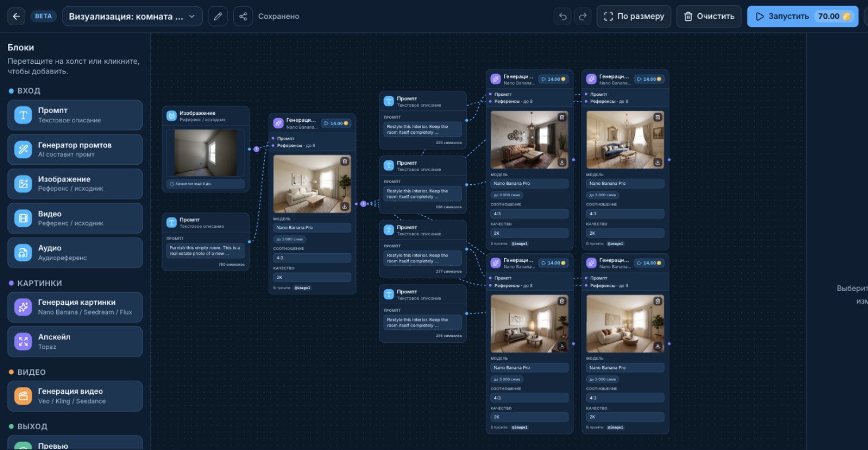Viewport: 868px width, 450px height.
Task: Click the "760 символов" character count
Action: (231, 265)
